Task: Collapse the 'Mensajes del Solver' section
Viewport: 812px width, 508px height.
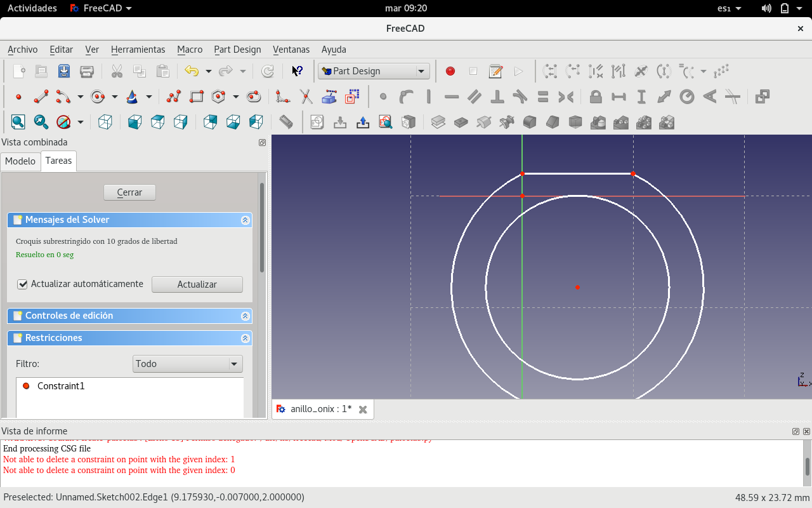Action: (x=245, y=220)
